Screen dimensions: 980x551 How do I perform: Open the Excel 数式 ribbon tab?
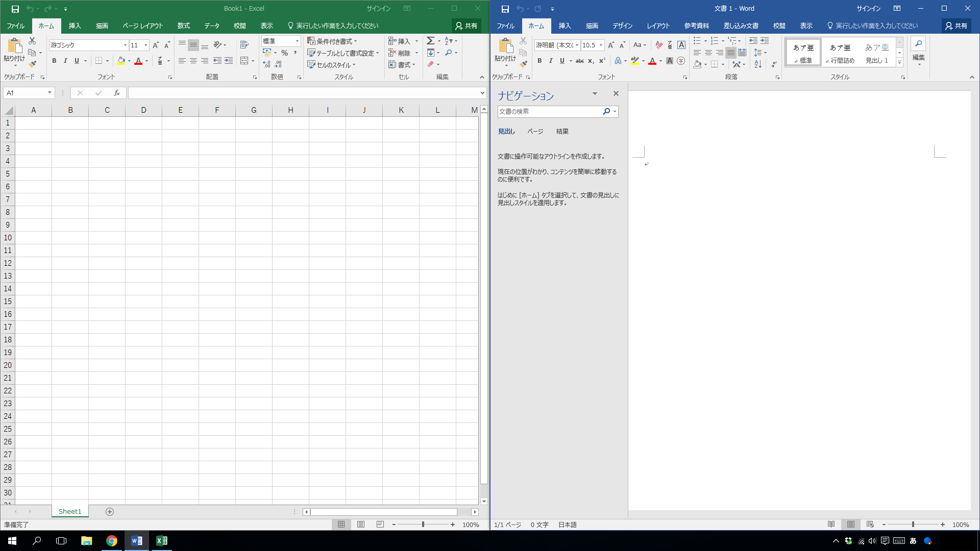click(183, 26)
